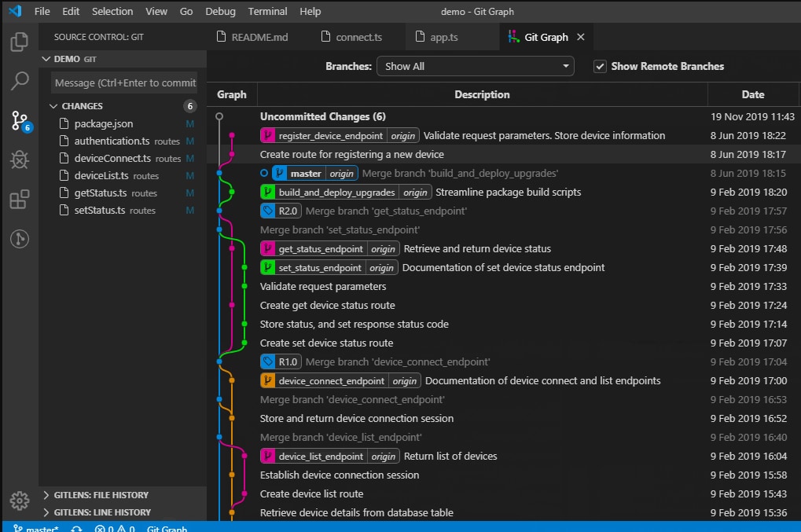Viewport: 801px width, 532px height.
Task: Click the Date column header
Action: coord(752,94)
